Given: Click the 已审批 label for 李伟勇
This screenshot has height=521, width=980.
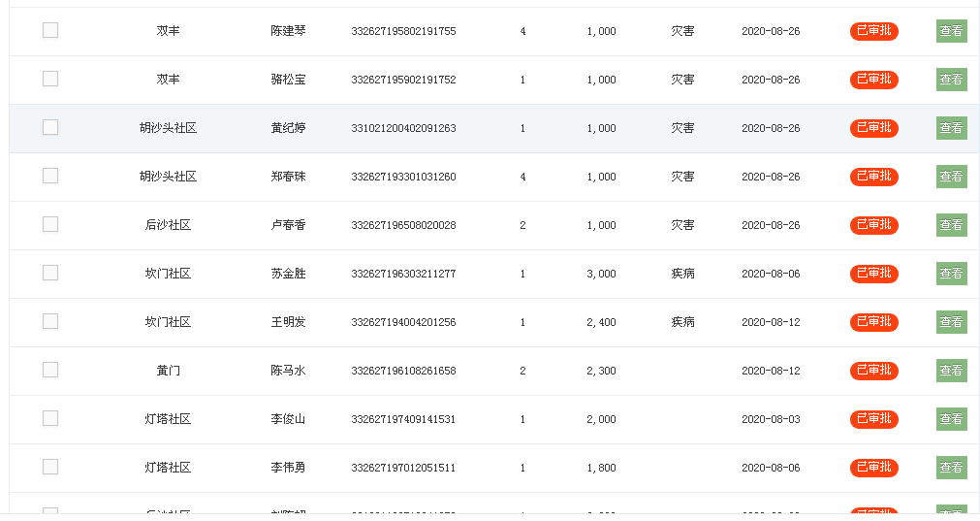Looking at the screenshot, I should pyautogui.click(x=873, y=468).
